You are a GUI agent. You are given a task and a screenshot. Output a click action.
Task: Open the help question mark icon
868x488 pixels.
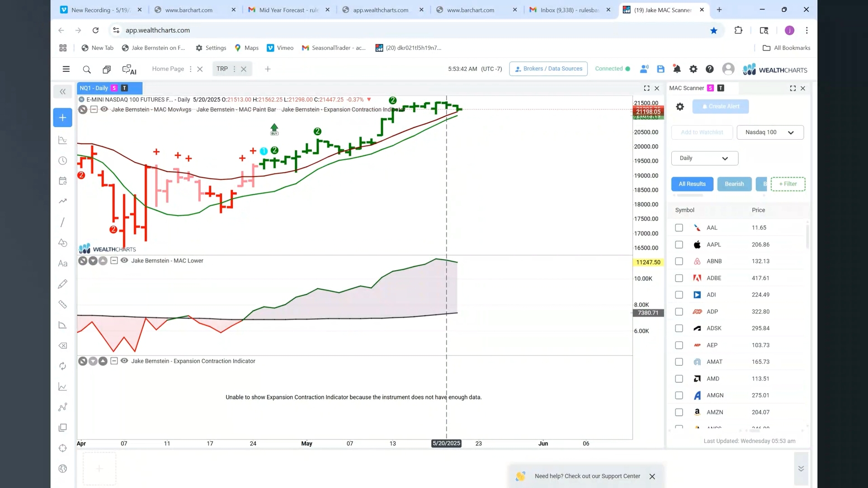[709, 69]
